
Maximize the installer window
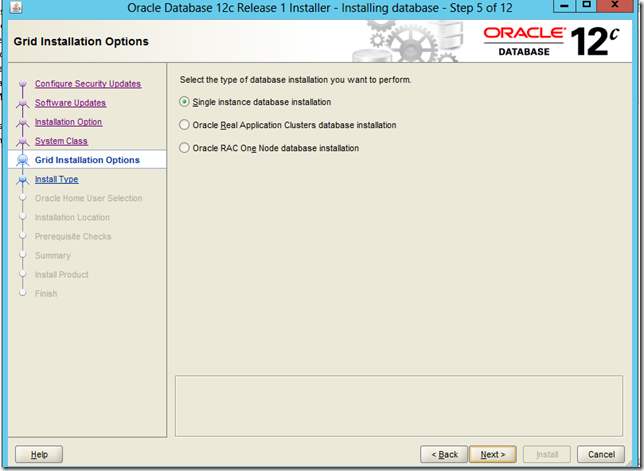coord(586,5)
